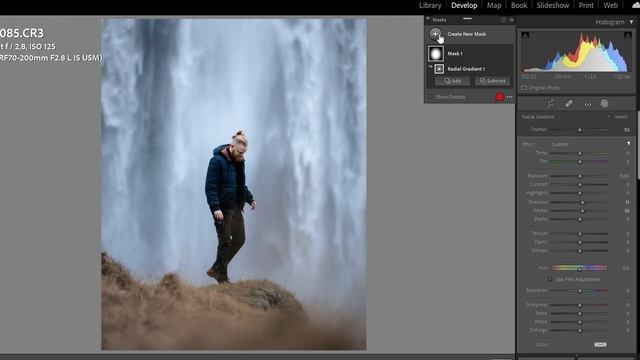Click the Masks panel drag handle bar
640x360 pixels.
click(x=467, y=19)
